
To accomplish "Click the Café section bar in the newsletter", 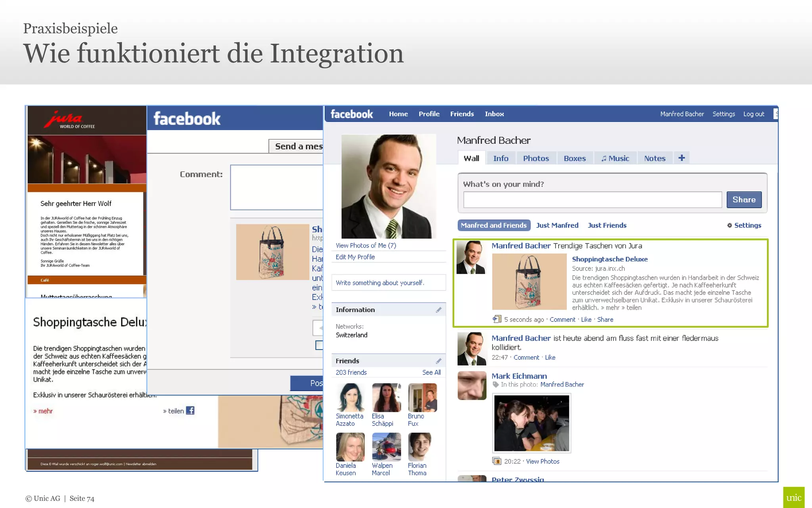I will pyautogui.click(x=87, y=280).
